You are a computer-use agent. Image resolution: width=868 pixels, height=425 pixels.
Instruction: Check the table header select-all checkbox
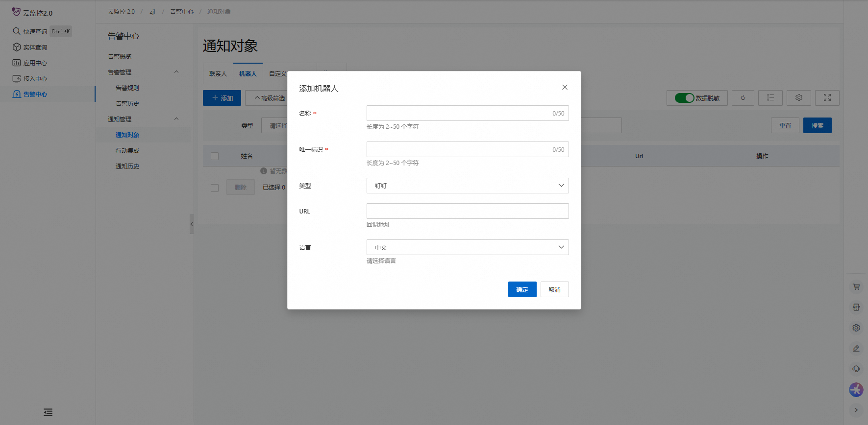coord(215,156)
